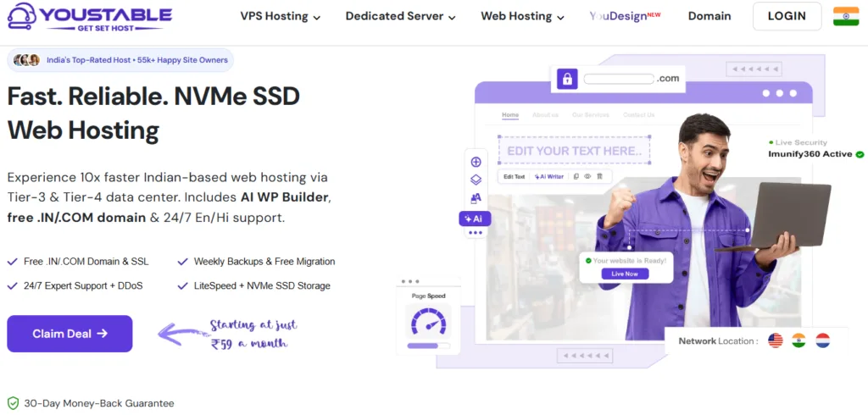The height and width of the screenshot is (415, 868).
Task: Click the checkmark beside Free .IN/.COM Domain & SSL
Action: pyautogui.click(x=12, y=262)
